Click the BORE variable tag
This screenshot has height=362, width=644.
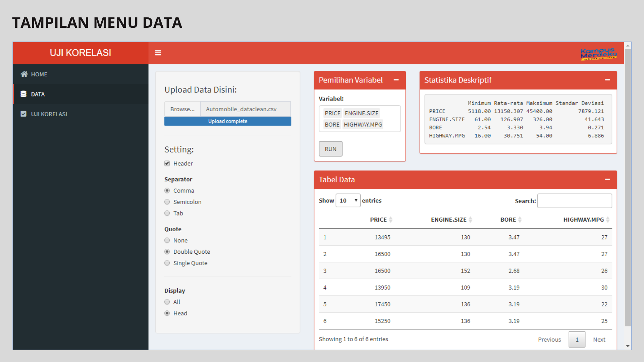pos(332,125)
